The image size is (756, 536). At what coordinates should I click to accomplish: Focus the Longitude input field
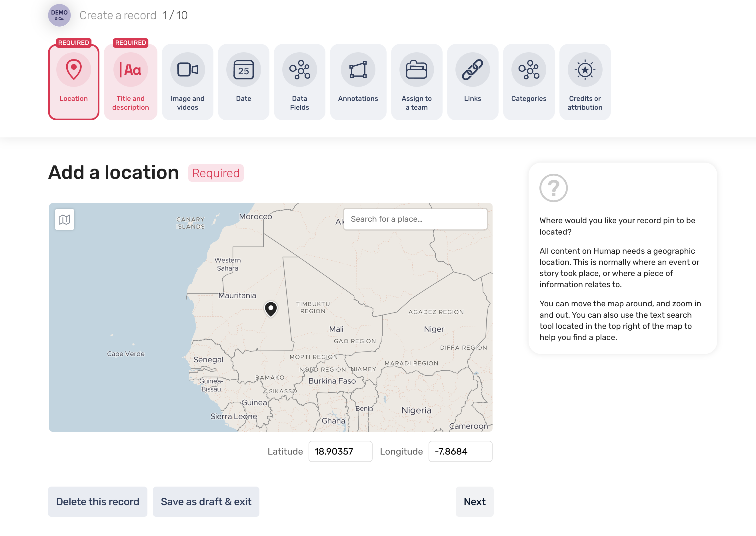460,451
